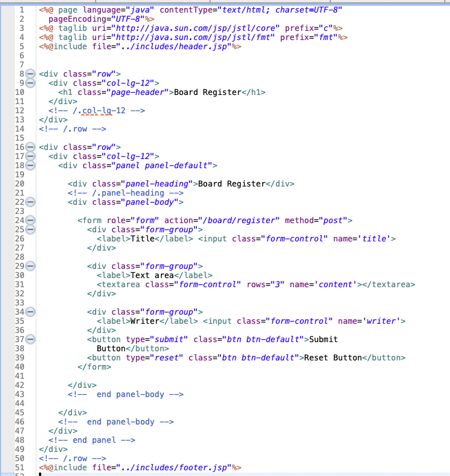The image size is (450, 476).
Task: Click the closing </form> tag
Action: point(94,367)
